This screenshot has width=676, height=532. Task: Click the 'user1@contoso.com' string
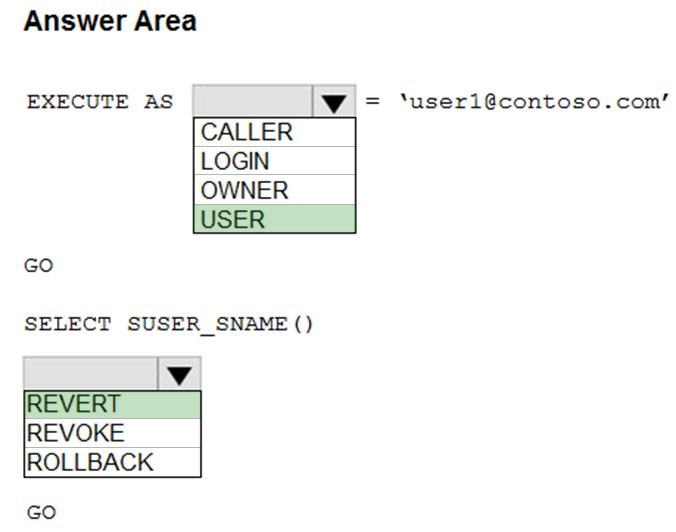pyautogui.click(x=534, y=102)
